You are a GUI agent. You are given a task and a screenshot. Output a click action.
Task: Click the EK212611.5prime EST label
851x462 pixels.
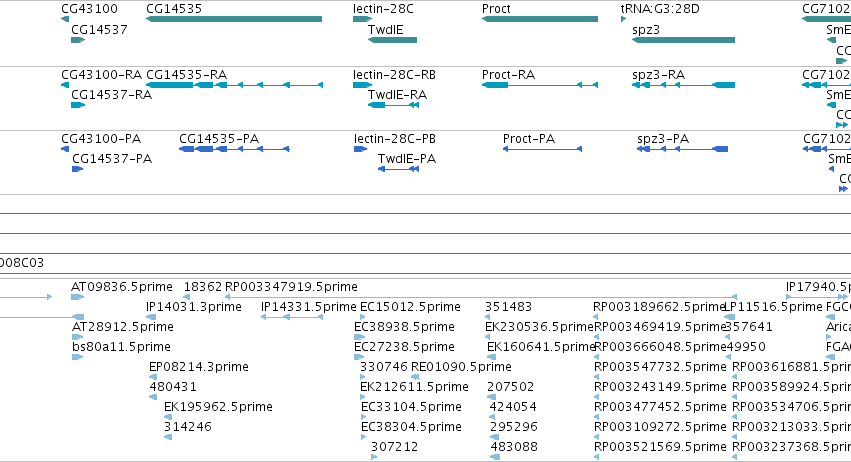[x=414, y=387]
